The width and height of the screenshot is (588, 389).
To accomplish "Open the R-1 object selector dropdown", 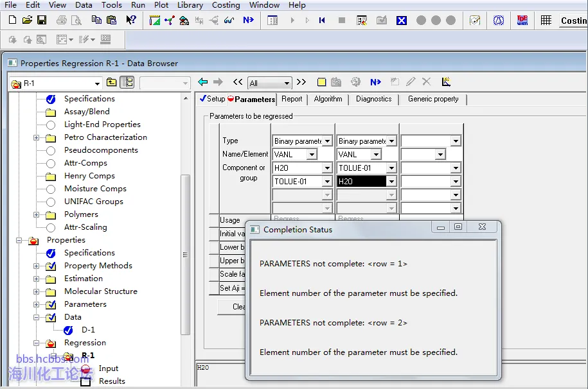I will click(97, 83).
